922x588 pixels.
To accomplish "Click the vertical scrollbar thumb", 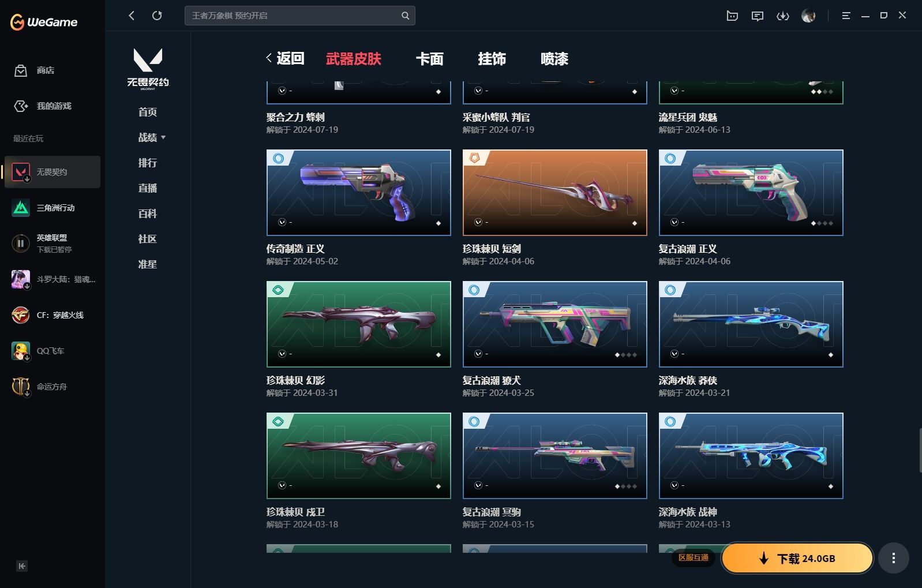I will [x=920, y=450].
